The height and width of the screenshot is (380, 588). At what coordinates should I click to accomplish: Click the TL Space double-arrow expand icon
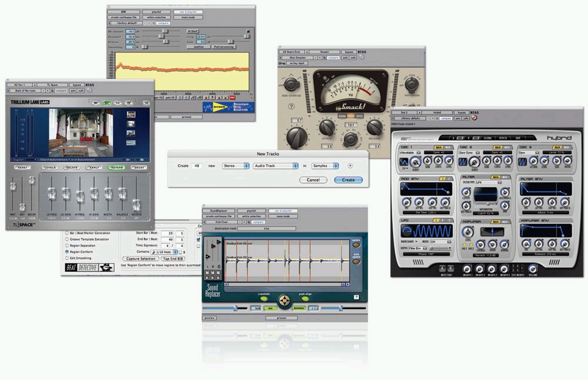click(146, 102)
